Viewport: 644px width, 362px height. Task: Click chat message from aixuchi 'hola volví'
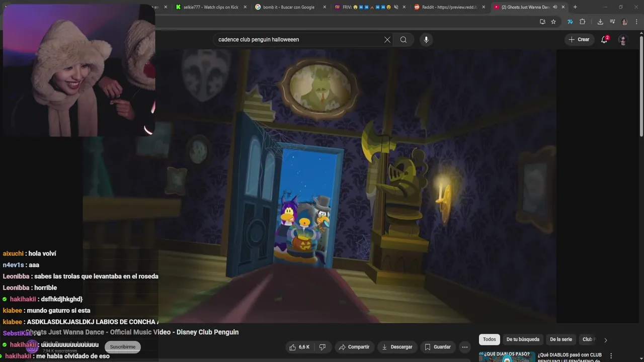pos(29,253)
